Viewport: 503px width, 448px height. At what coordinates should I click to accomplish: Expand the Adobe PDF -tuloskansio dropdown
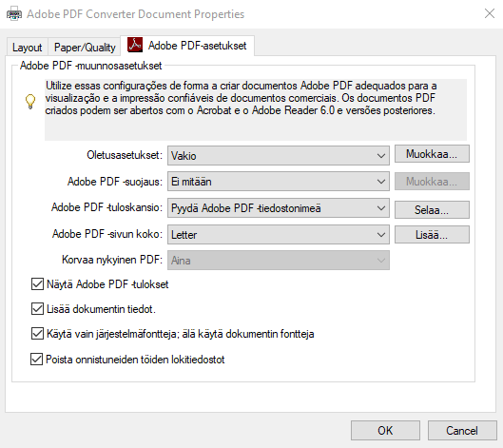pyautogui.click(x=279, y=208)
